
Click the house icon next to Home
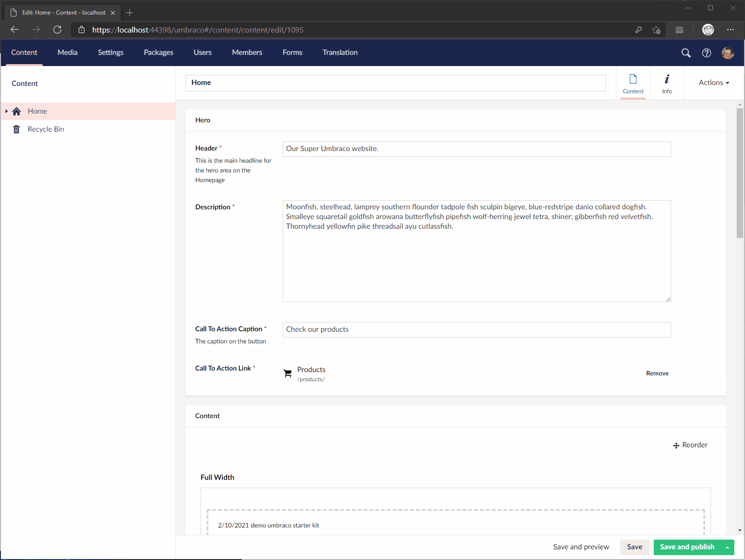pos(16,111)
